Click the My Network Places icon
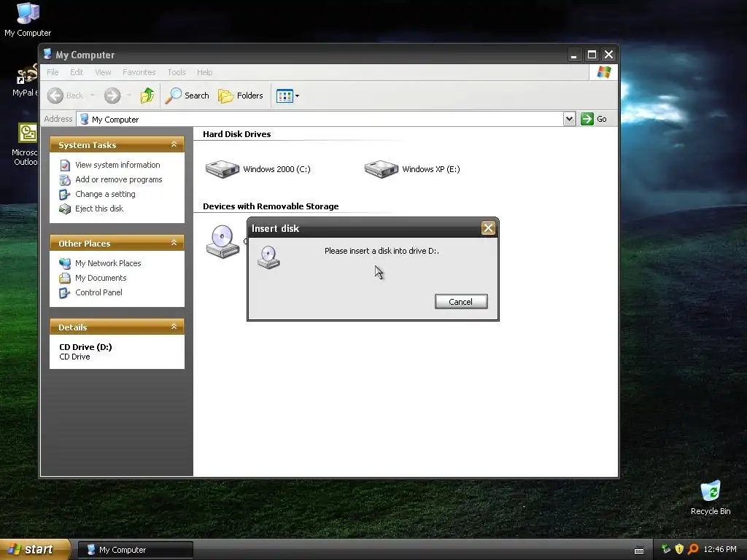747x560 pixels. coord(65,263)
